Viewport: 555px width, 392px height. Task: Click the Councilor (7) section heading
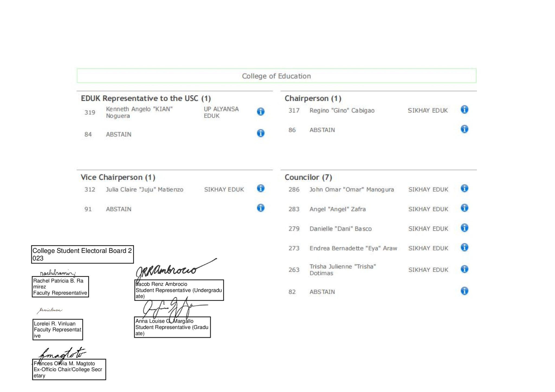click(308, 177)
